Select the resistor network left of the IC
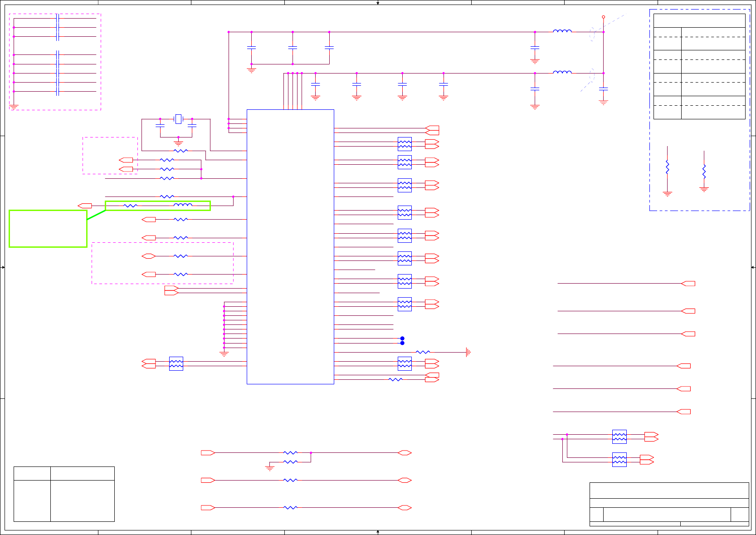The image size is (756, 535). click(x=176, y=363)
